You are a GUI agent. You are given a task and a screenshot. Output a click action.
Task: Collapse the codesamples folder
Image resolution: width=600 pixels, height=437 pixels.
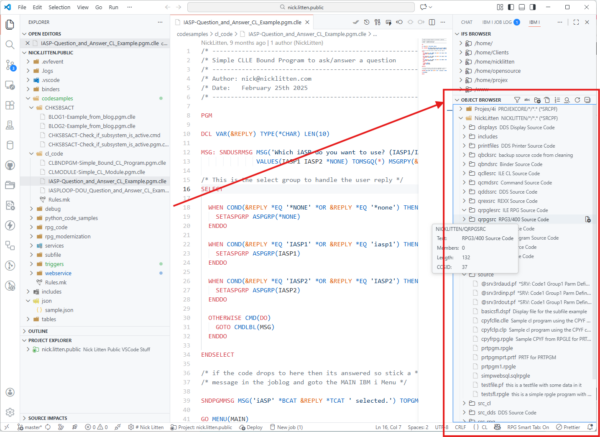(28, 98)
